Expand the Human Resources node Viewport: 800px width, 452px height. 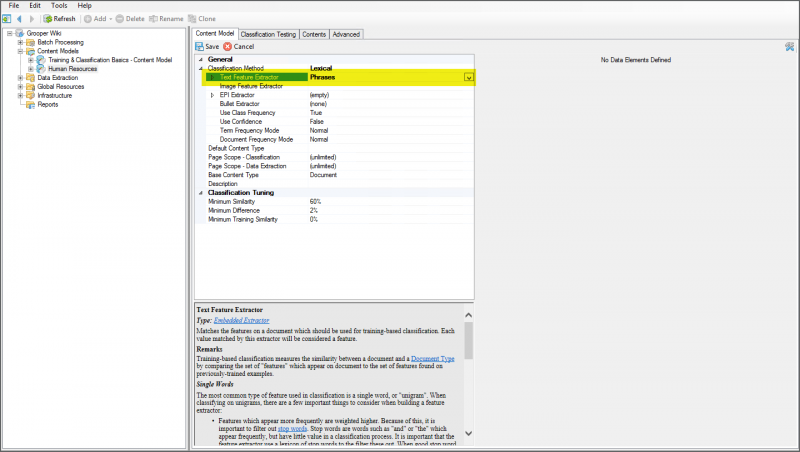coord(31,69)
